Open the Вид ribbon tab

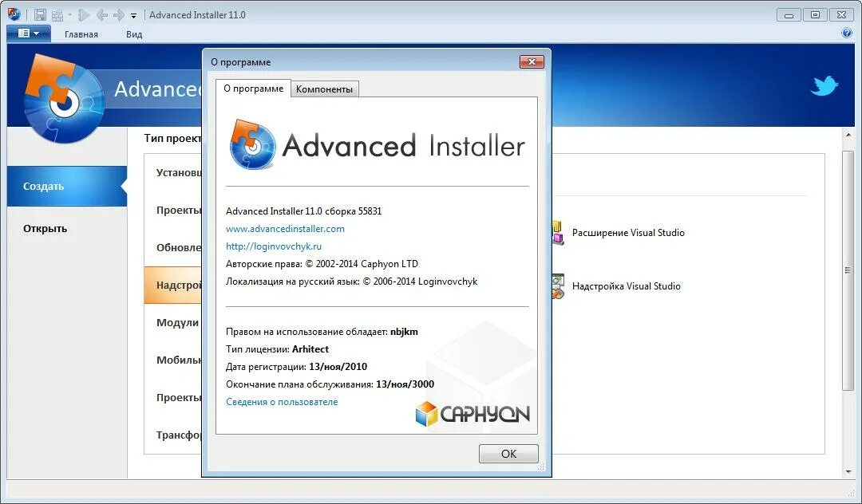[134, 34]
